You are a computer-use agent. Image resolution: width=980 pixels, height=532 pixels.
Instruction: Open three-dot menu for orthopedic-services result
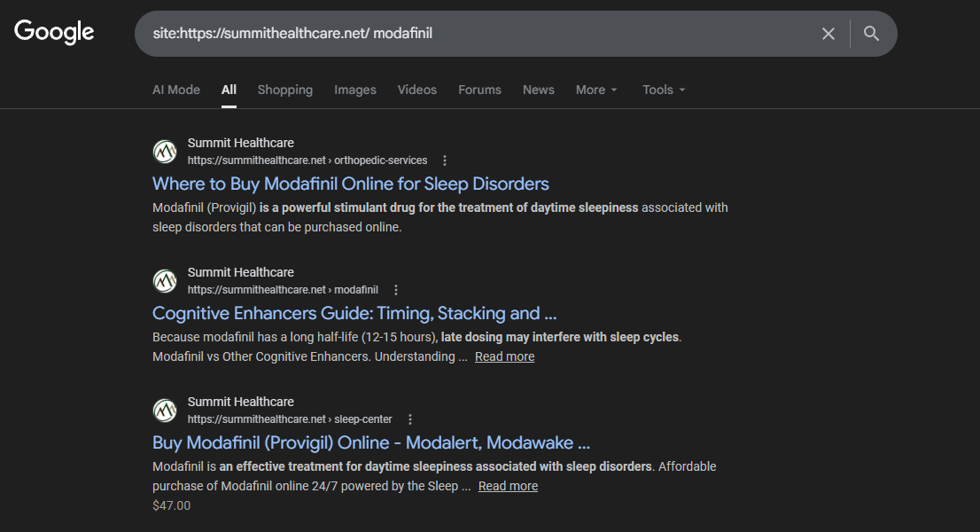445,160
